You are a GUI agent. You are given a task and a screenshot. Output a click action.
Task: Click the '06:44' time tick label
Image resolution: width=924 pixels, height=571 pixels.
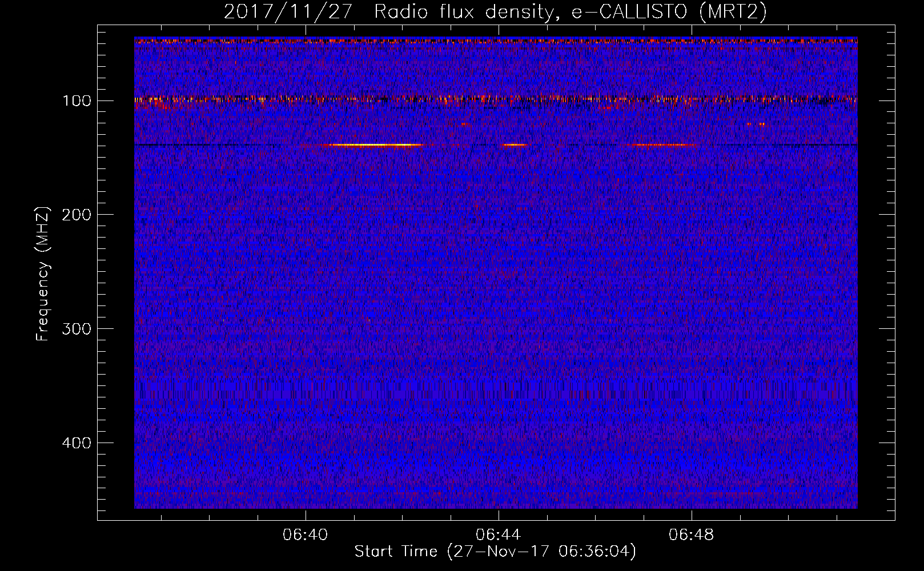tap(499, 535)
